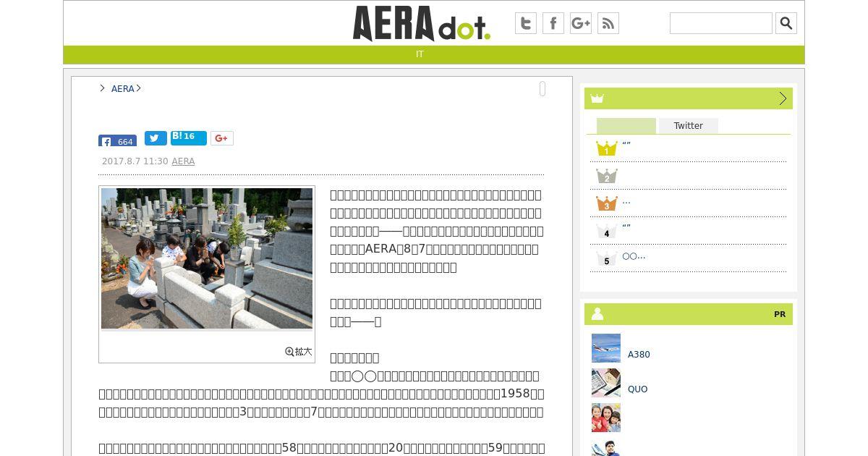Open the AERA dot. logo homepage
Viewport: 868px width, 456px height.
421,24
